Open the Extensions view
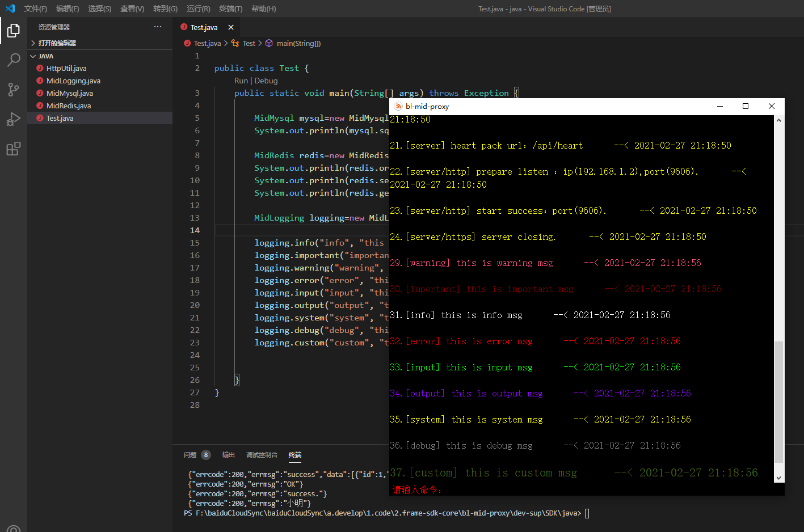Screen dimensions: 804x532 (13, 149)
